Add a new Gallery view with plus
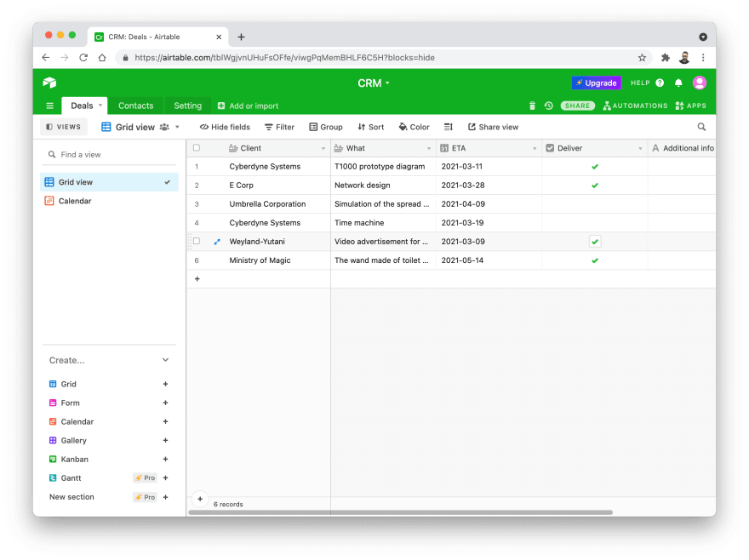 pyautogui.click(x=165, y=440)
